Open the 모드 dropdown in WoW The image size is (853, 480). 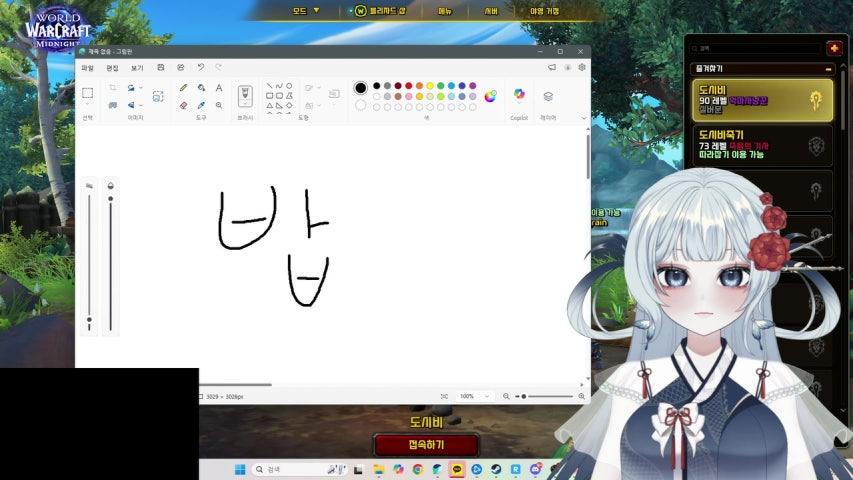(306, 11)
